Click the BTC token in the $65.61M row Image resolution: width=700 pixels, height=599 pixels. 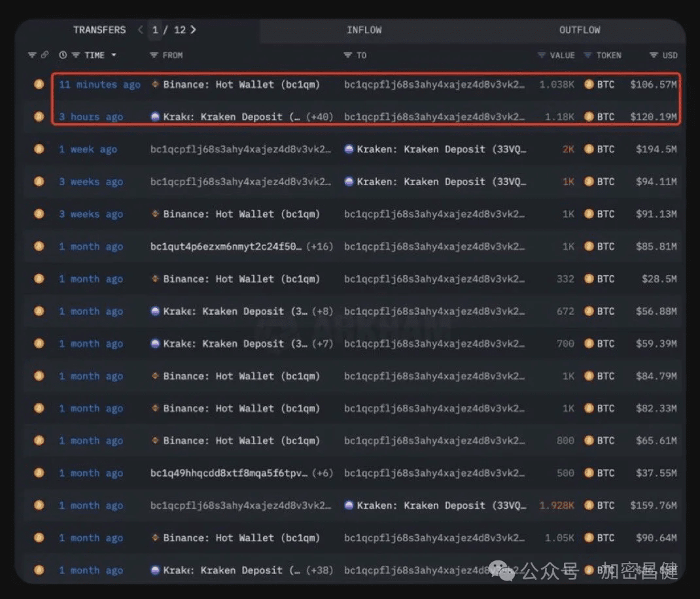599,441
